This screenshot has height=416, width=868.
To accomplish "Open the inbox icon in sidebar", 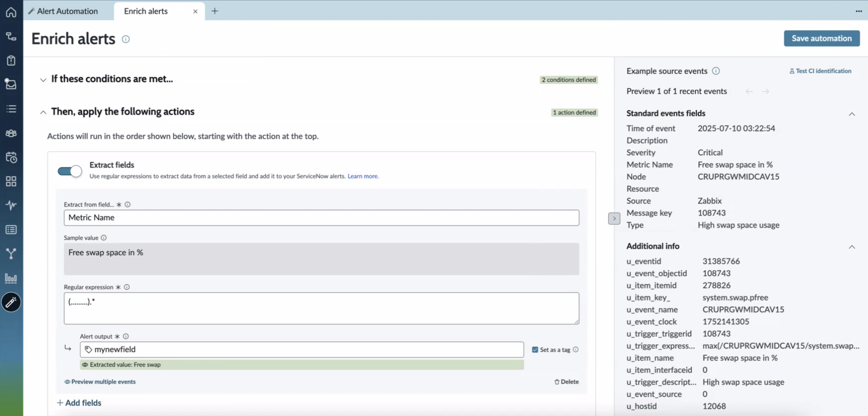I will click(x=11, y=84).
